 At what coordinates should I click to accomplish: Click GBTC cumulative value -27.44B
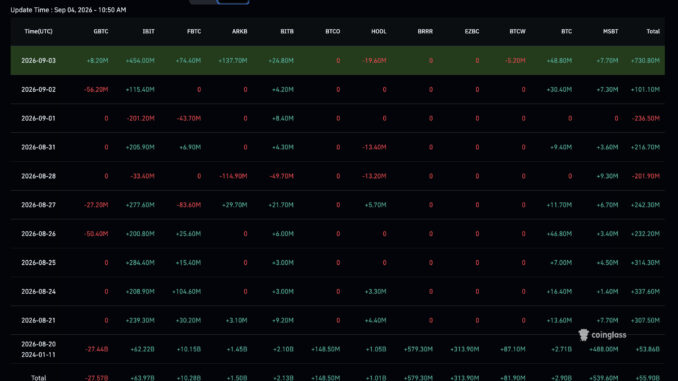click(96, 349)
